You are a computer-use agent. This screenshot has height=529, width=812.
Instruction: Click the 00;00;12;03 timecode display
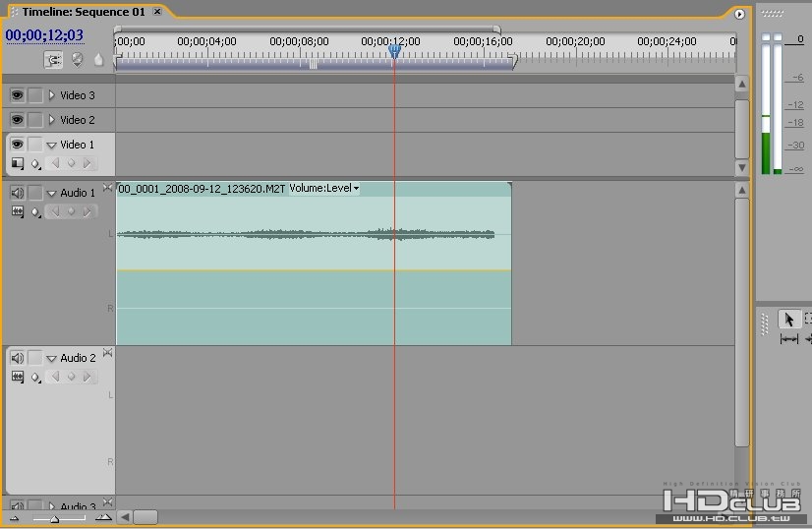click(x=44, y=35)
